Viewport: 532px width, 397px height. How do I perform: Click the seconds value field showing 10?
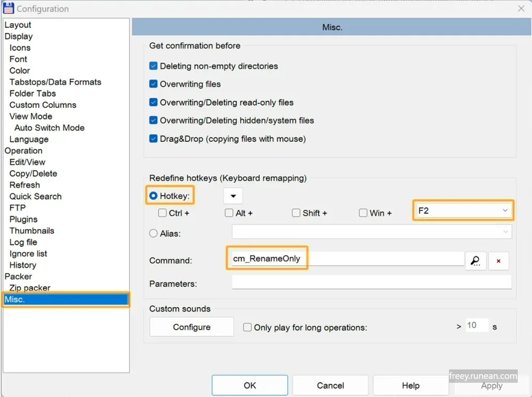coord(477,325)
